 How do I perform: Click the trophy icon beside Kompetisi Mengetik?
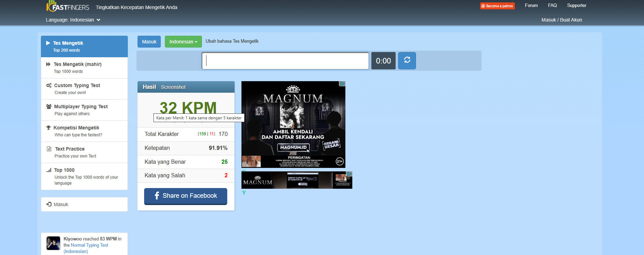[x=48, y=128]
